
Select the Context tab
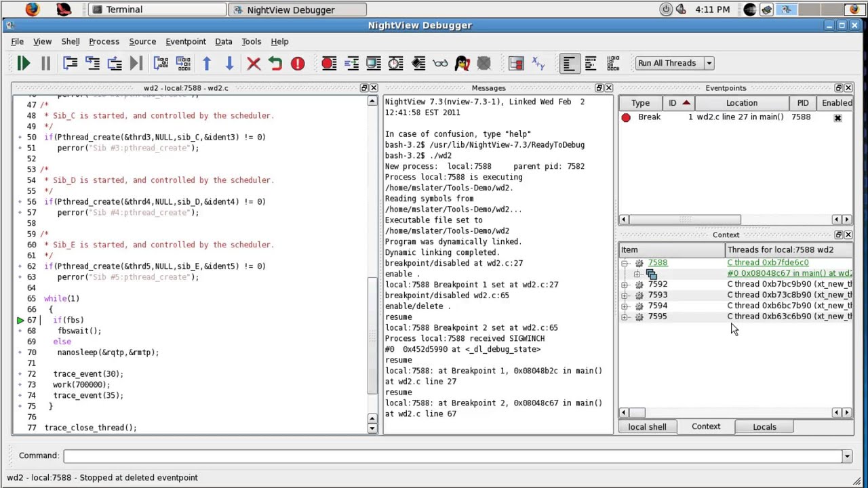(x=706, y=426)
